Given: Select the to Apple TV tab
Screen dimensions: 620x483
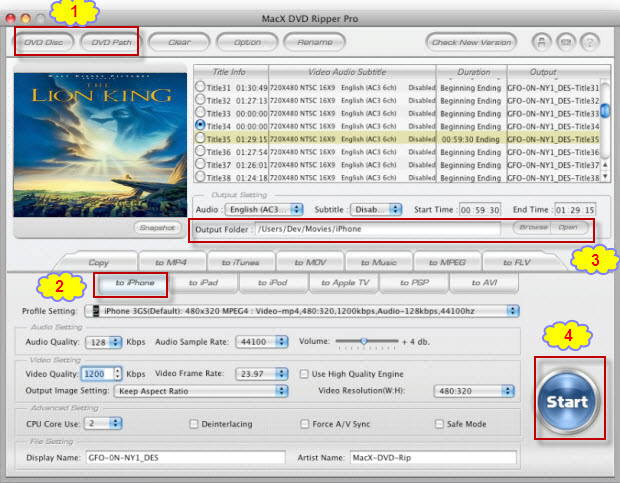Looking at the screenshot, I should 345,283.
